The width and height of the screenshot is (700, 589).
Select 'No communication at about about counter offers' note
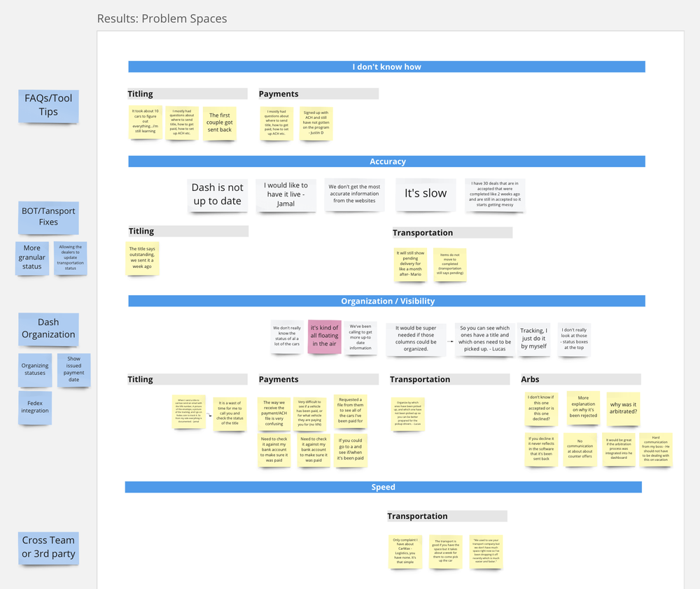pos(580,449)
